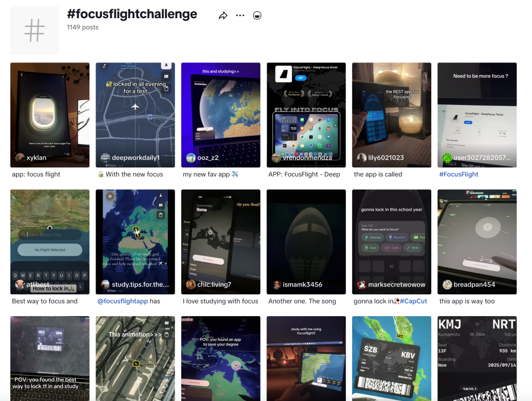Open the 'Need to be more focus?' video
Image resolution: width=532 pixels, height=401 pixels.
[x=477, y=109]
